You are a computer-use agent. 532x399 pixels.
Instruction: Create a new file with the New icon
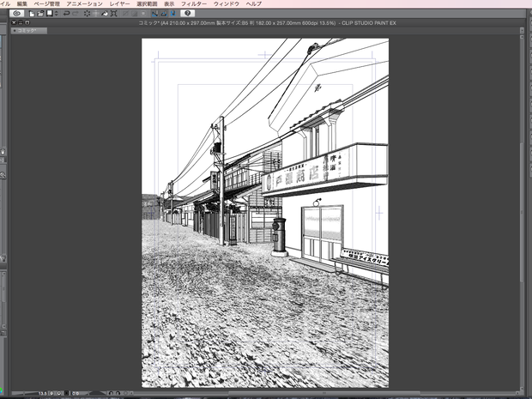pos(32,14)
